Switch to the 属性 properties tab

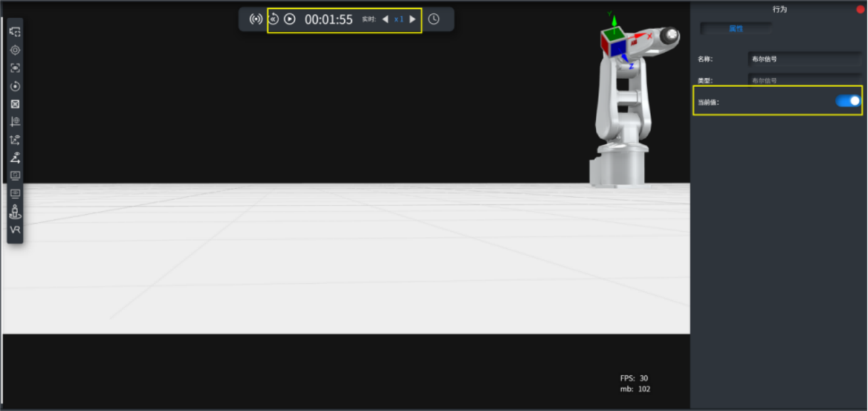click(736, 29)
